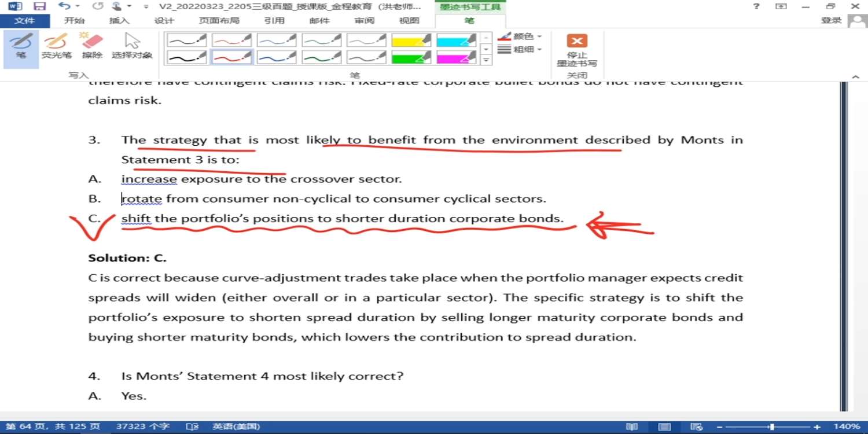Pick the thick green pen, bottom row

pyautogui.click(x=322, y=57)
